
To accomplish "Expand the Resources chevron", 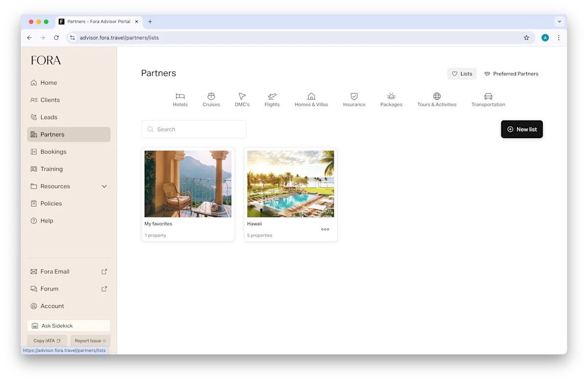I will click(104, 186).
